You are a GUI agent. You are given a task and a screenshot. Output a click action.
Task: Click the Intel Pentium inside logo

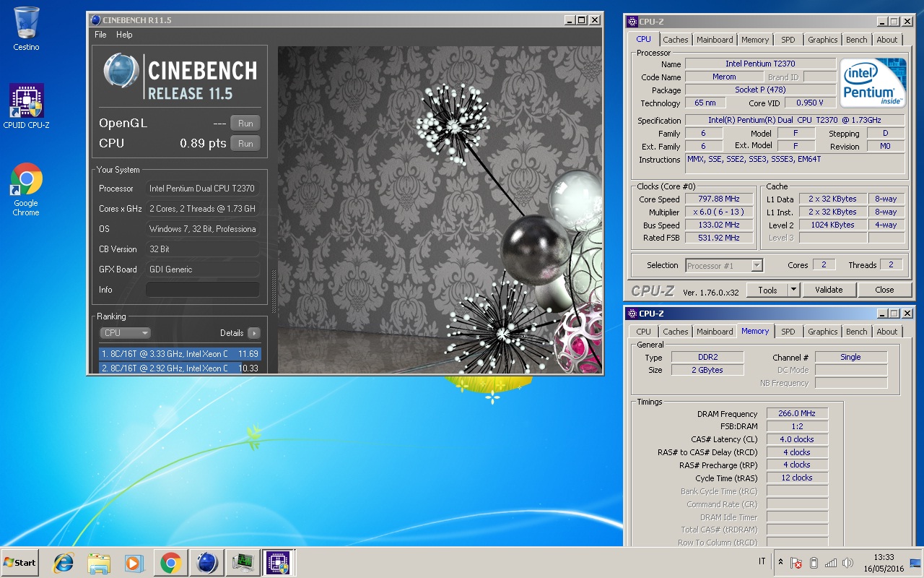pos(873,82)
